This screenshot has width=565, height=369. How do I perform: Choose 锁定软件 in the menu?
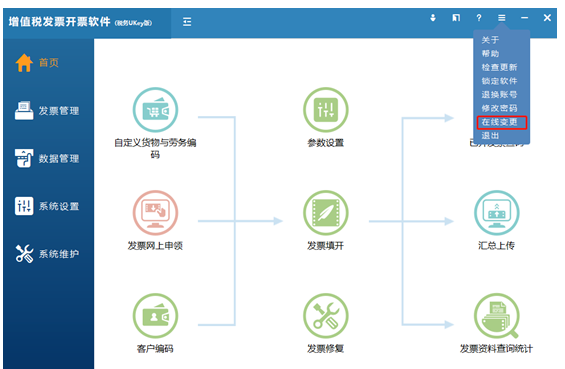point(499,81)
